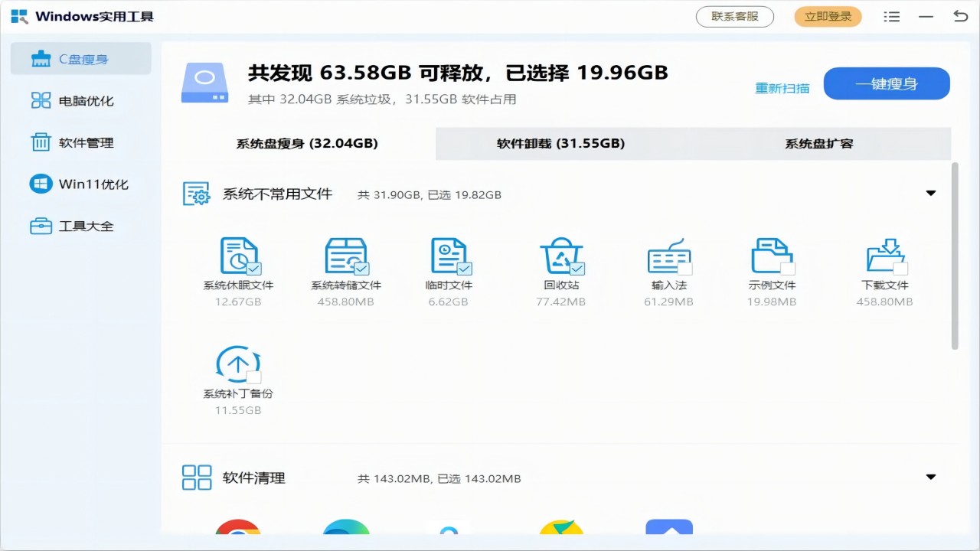The height and width of the screenshot is (551, 980).
Task: Check the 输入法 checkbox
Action: pyautogui.click(x=685, y=269)
